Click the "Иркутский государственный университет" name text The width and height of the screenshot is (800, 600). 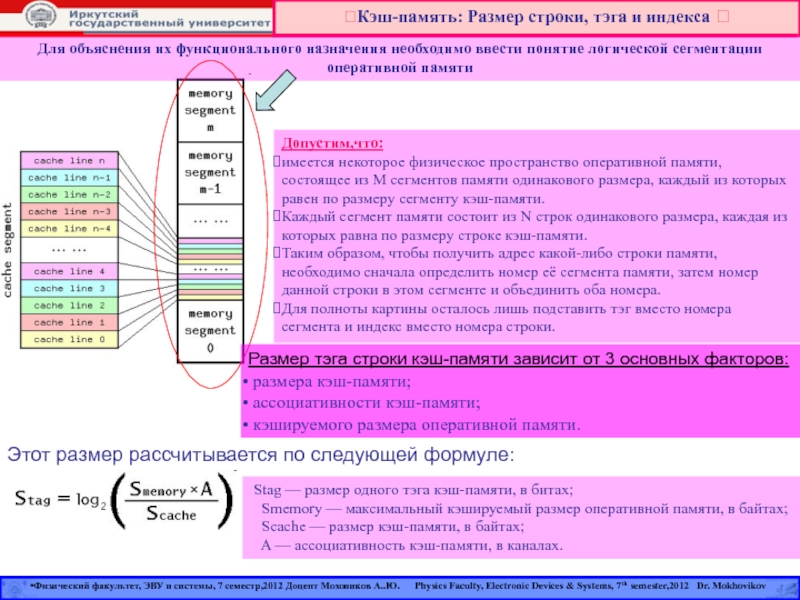(x=169, y=18)
